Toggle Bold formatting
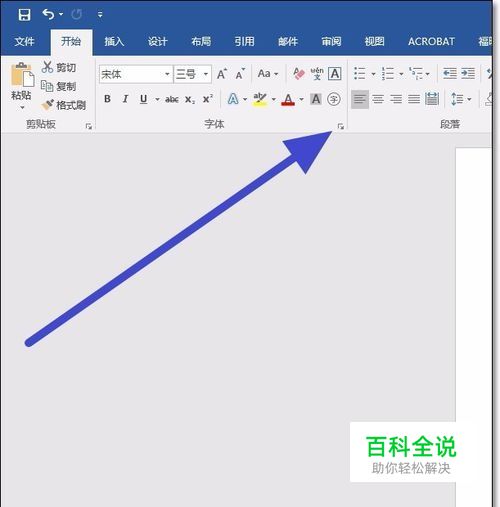The height and width of the screenshot is (507, 500). coord(107,99)
